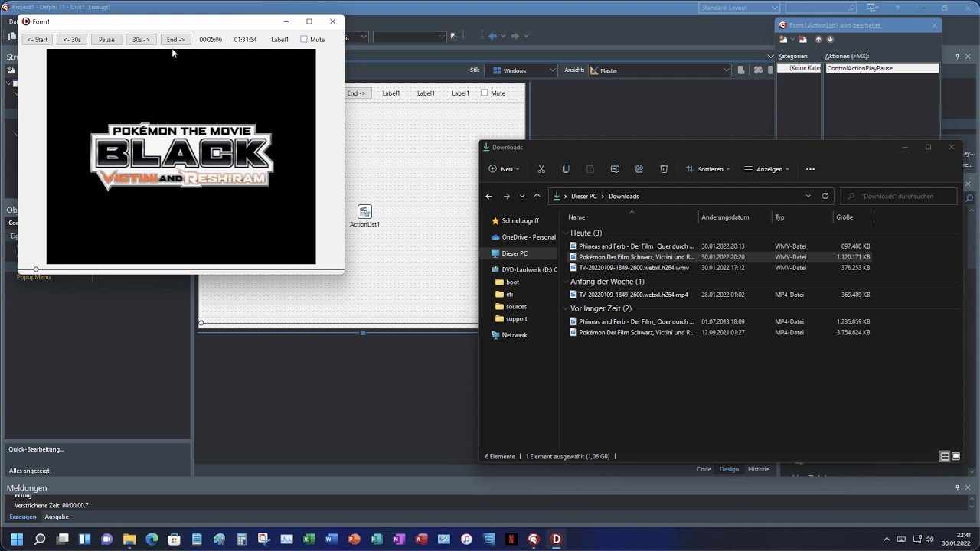Image resolution: width=980 pixels, height=551 pixels.
Task: Click the 'End ->' button in designer
Action: [357, 93]
